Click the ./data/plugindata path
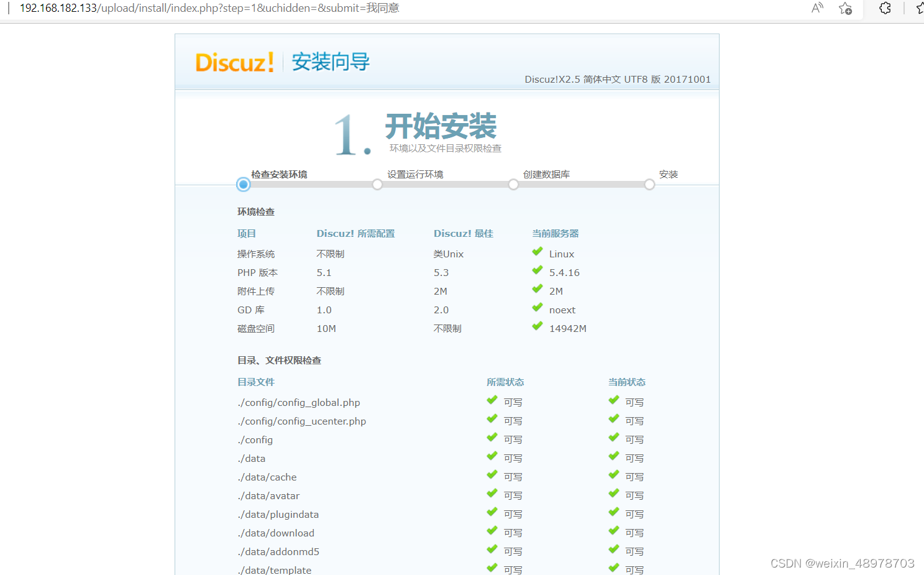The width and height of the screenshot is (924, 575). click(x=278, y=515)
